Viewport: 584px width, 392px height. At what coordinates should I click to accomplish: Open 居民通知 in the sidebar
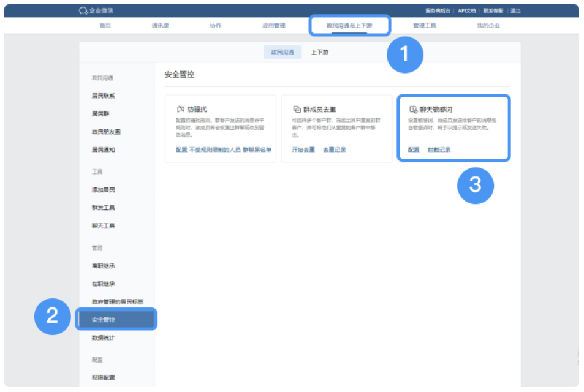point(103,149)
